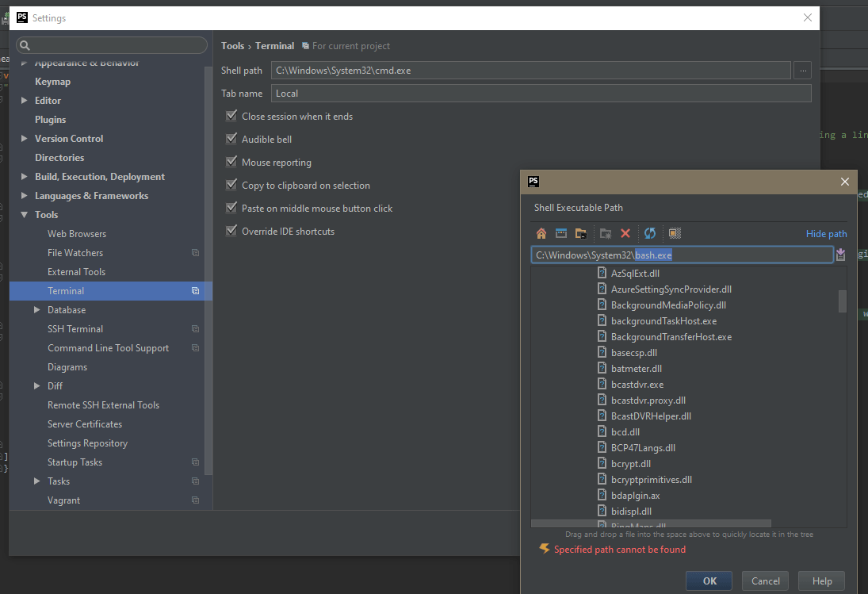Screen dimensions: 868x594
Task: Click the settings search magnifier icon
Action: [x=25, y=45]
